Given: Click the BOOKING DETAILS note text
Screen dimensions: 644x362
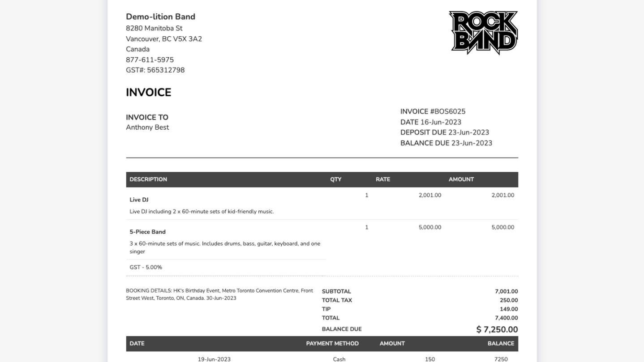Looking at the screenshot, I should [219, 294].
